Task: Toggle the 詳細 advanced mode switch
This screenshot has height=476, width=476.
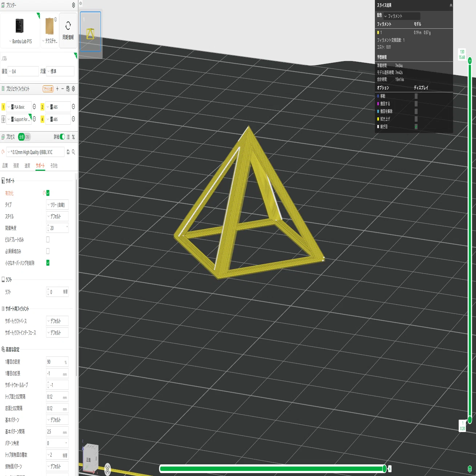Action: point(62,137)
